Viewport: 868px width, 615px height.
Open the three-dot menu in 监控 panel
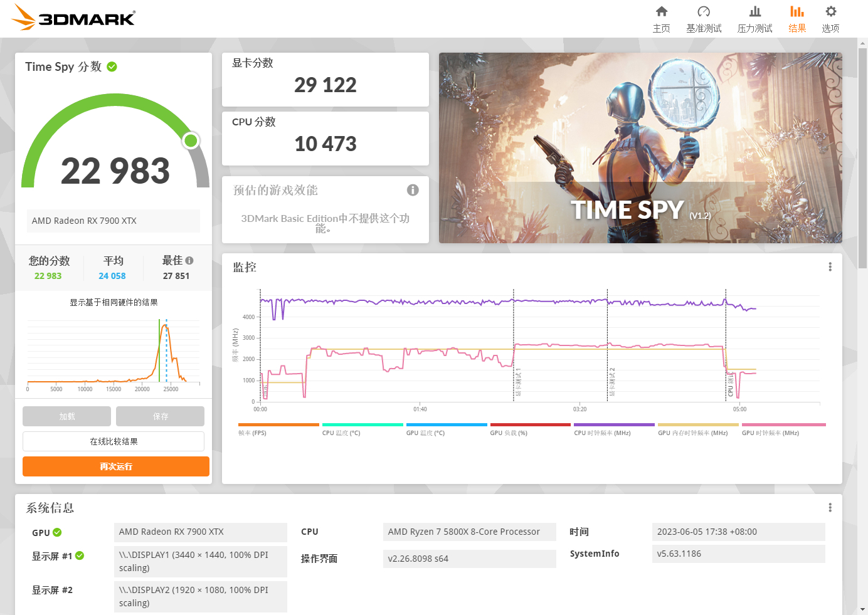830,267
